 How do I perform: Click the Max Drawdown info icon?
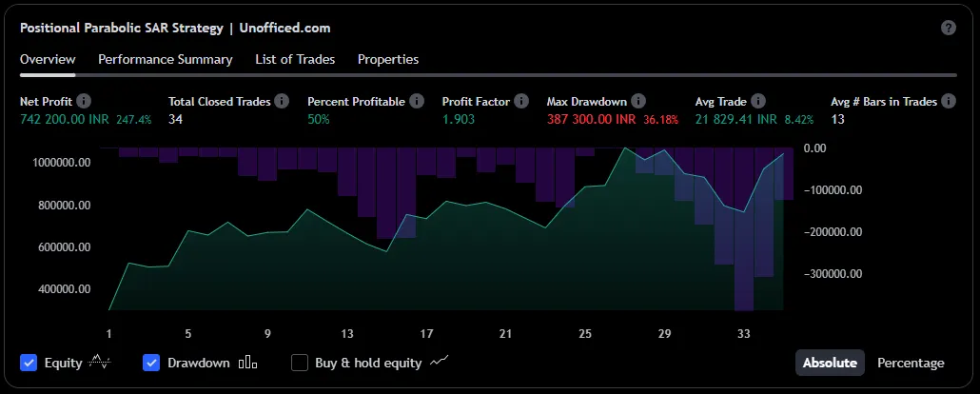point(638,101)
